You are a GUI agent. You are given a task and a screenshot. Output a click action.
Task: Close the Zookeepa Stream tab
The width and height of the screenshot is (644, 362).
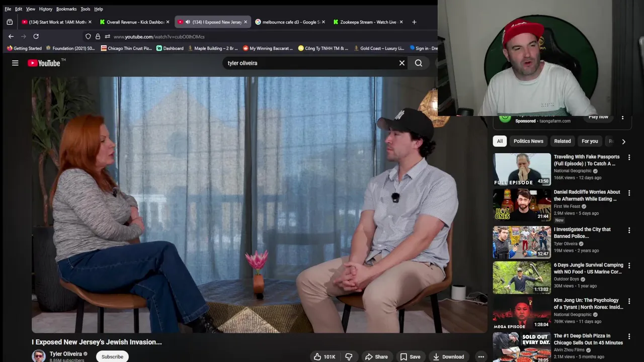(x=400, y=22)
